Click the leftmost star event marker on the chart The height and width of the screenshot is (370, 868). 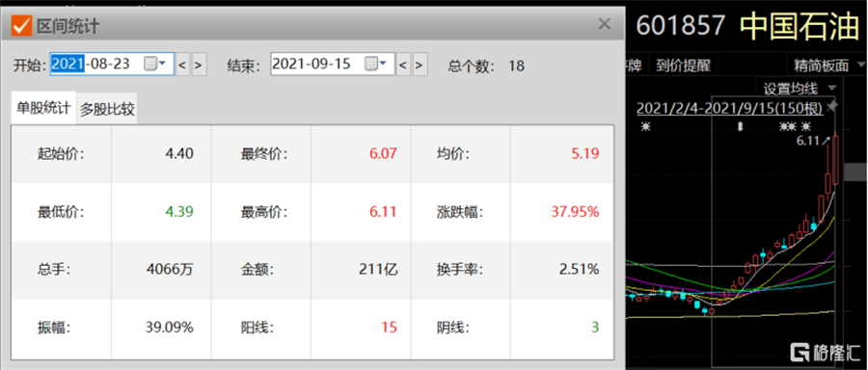pyautogui.click(x=644, y=126)
